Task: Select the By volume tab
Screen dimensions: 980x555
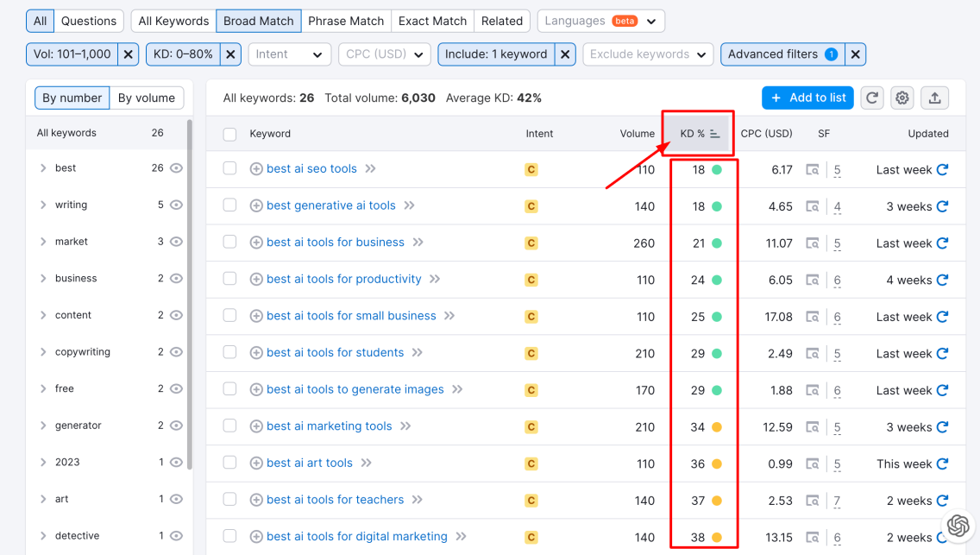Action: [x=147, y=98]
